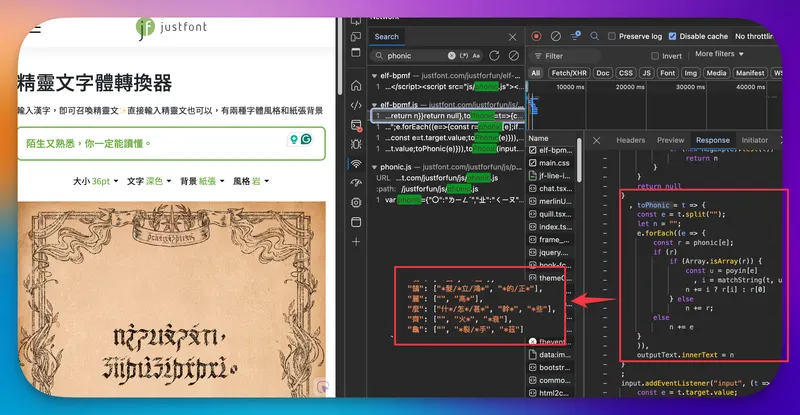Open the More filters dropdown
800x415 pixels.
point(719,54)
